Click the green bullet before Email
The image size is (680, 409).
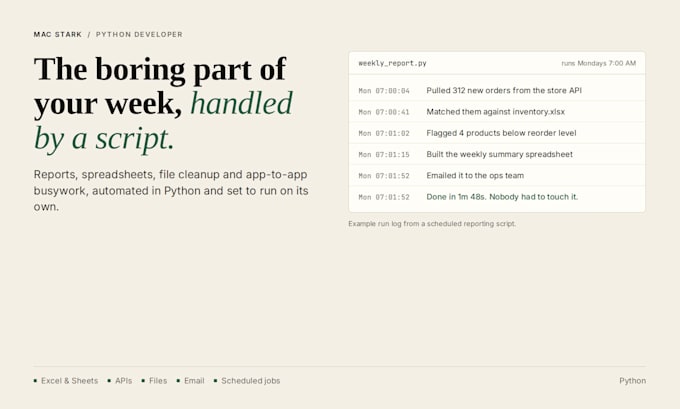178,381
